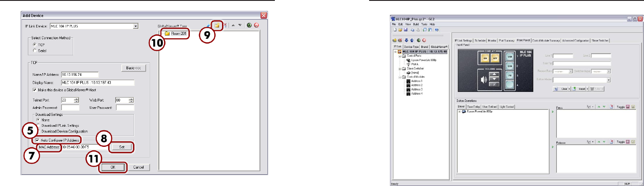Select Port A under Control Ports

412,64
